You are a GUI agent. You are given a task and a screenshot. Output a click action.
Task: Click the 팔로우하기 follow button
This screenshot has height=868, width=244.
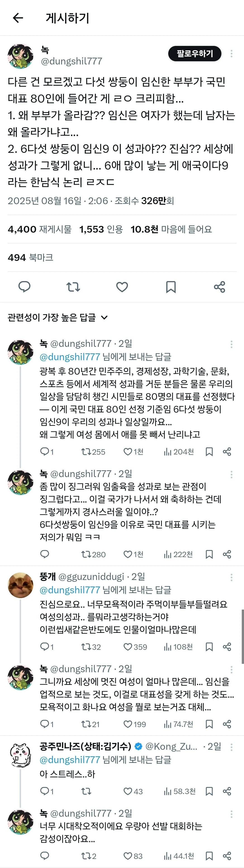click(x=194, y=54)
